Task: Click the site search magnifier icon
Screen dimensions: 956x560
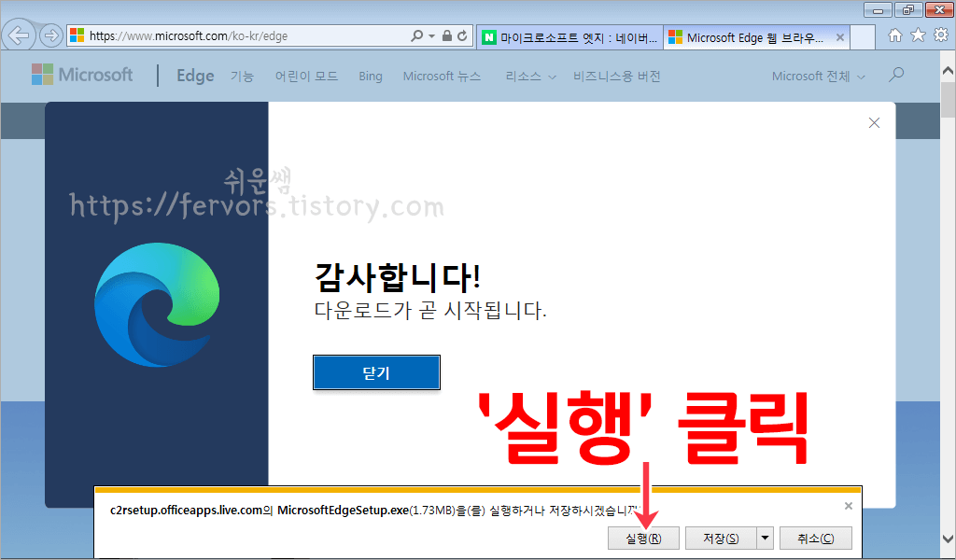Action: click(x=895, y=75)
